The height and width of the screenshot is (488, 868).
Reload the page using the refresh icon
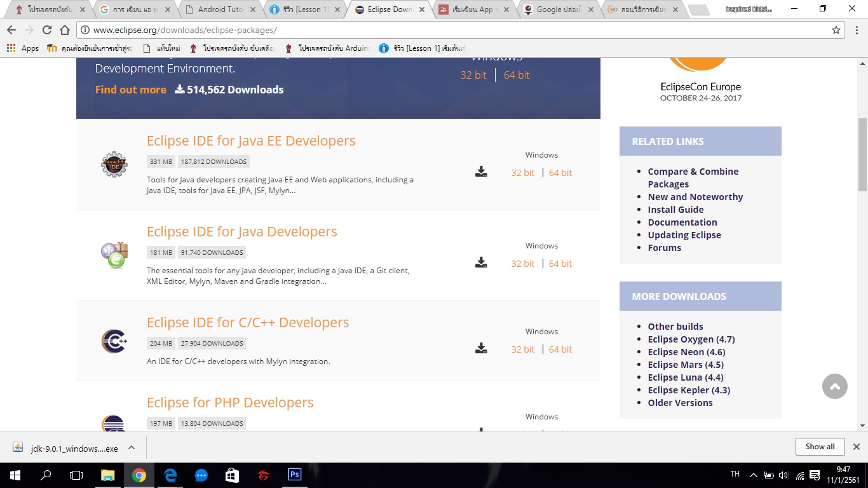click(47, 30)
